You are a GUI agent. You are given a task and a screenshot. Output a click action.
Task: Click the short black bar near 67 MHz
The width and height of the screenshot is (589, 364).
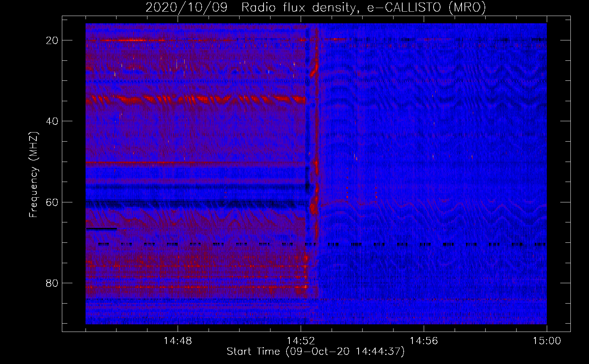coord(102,229)
